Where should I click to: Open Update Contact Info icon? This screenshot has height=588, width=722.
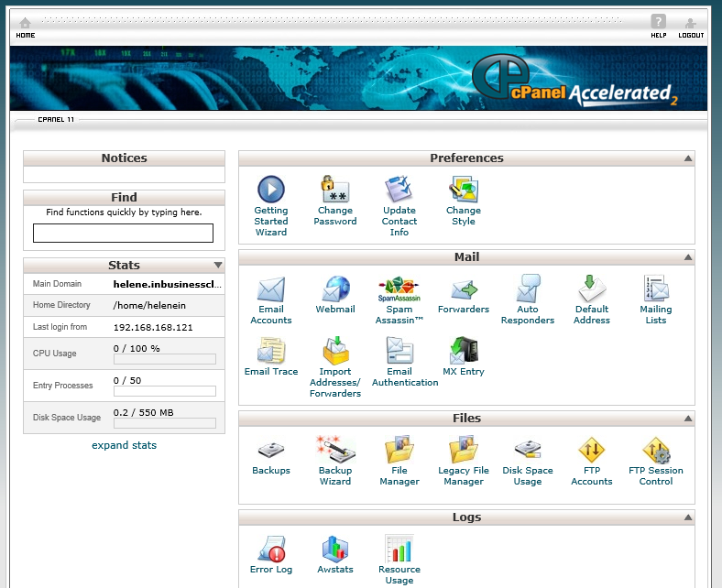tap(399, 190)
